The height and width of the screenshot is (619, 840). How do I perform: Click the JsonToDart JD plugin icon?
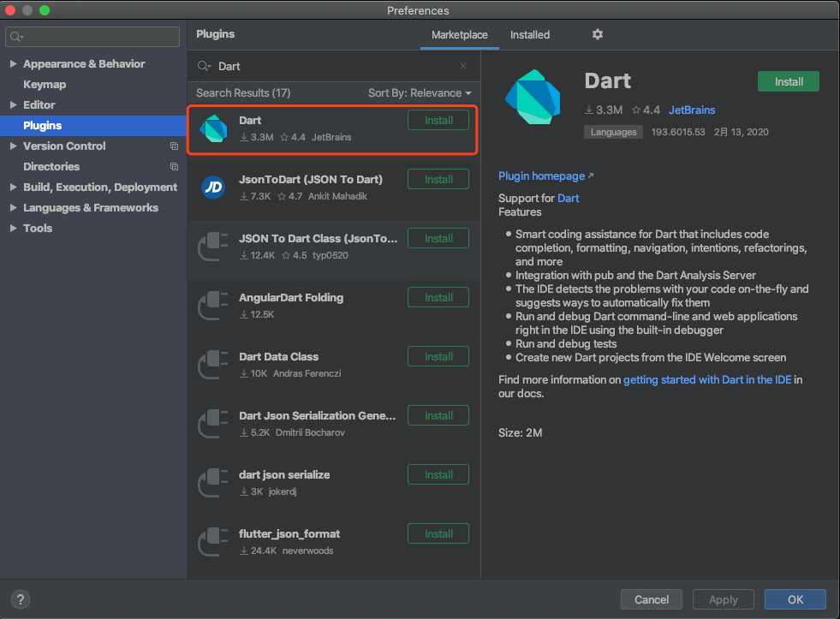tap(213, 187)
